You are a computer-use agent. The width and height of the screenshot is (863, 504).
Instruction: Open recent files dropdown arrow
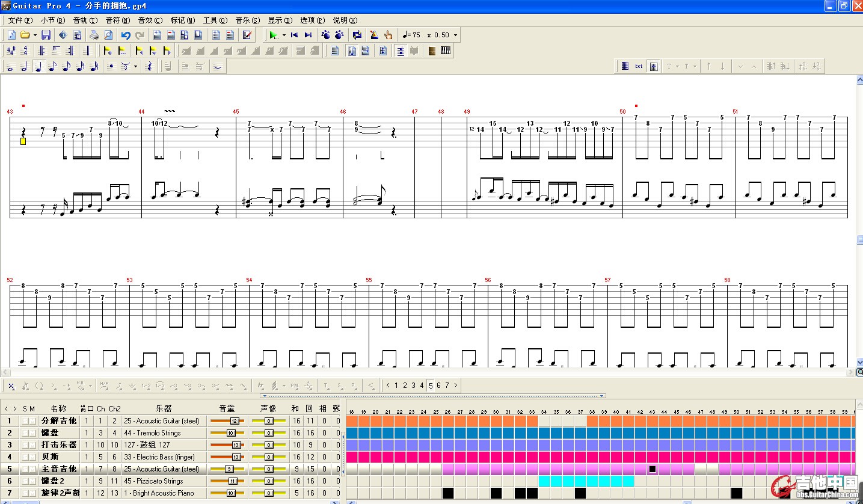point(35,35)
